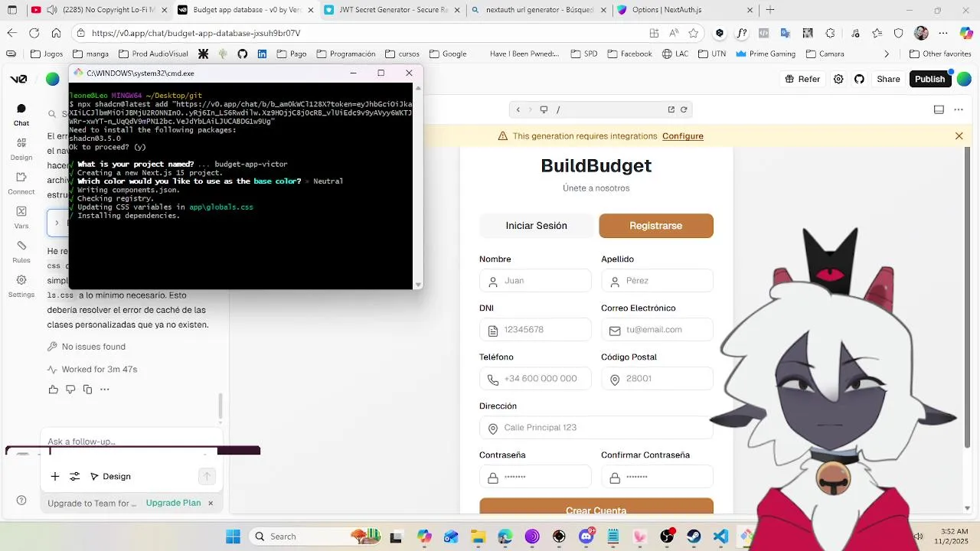Open the Design sidebar section

pos(21,149)
